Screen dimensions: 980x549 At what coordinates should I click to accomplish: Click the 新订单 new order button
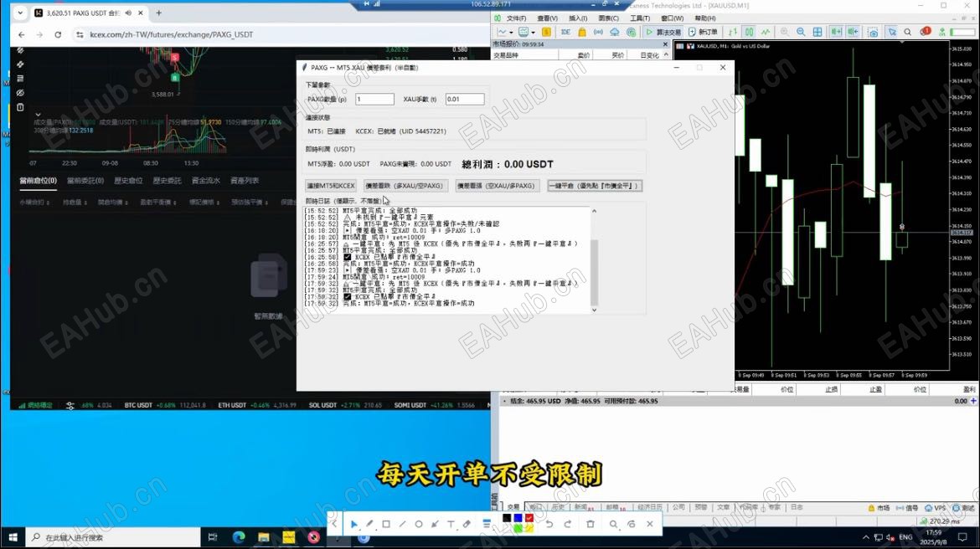703,32
